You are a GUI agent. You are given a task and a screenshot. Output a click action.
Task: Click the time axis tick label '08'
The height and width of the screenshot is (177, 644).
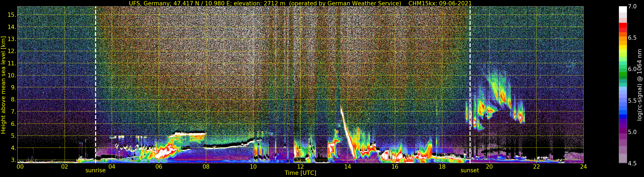(x=206, y=167)
